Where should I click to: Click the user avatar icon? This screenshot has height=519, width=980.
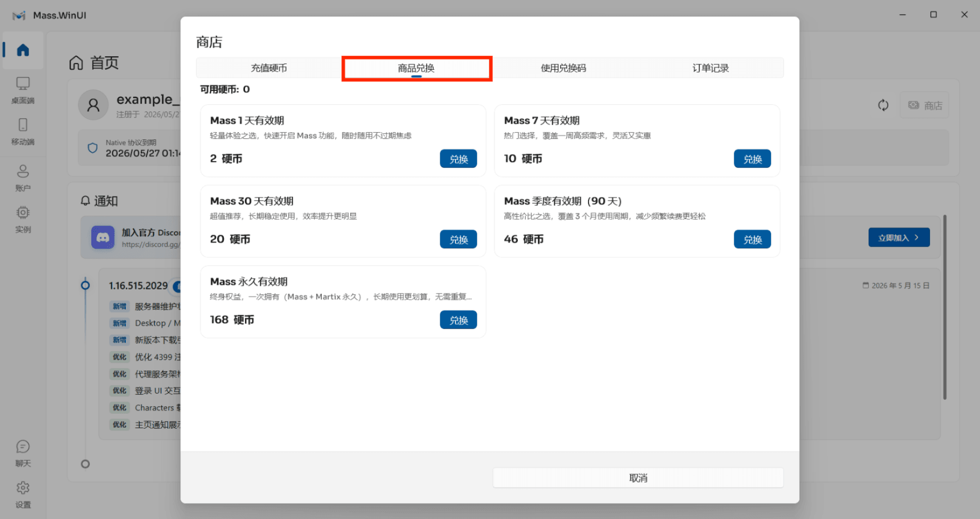coord(93,105)
